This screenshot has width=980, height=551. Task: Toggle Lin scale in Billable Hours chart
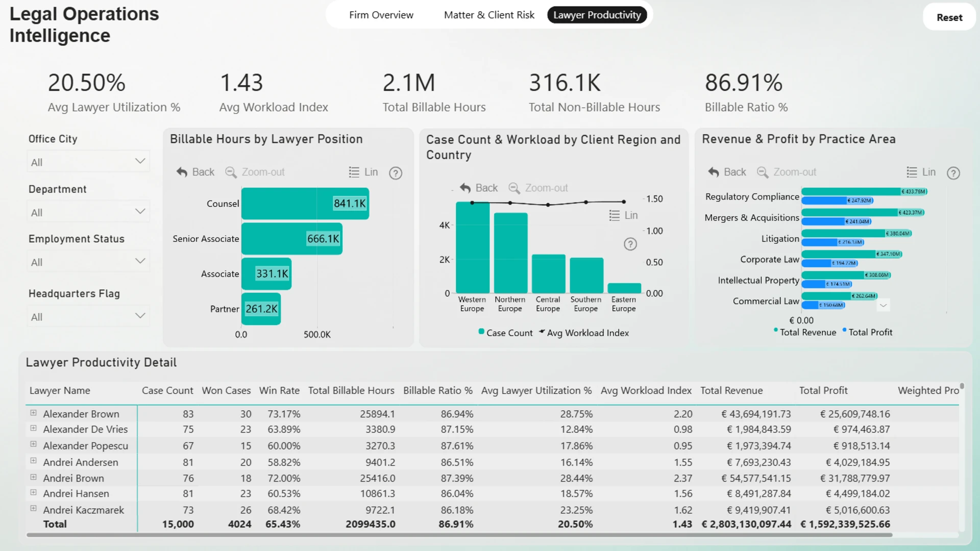(363, 172)
